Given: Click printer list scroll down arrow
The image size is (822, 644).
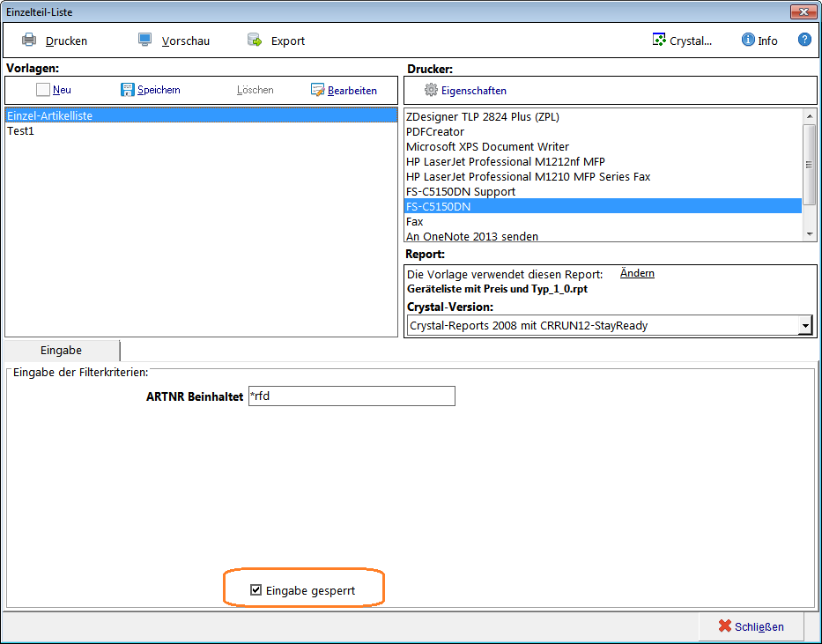Looking at the screenshot, I should coord(810,234).
